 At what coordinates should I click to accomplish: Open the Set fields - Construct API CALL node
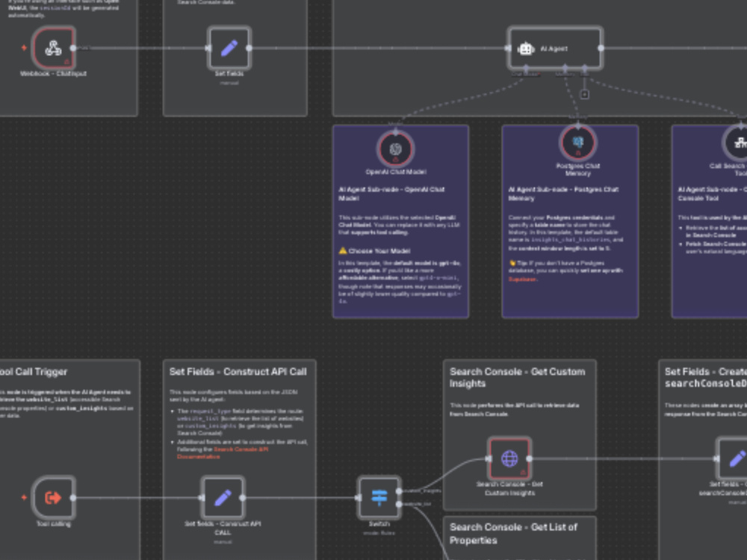click(x=223, y=497)
